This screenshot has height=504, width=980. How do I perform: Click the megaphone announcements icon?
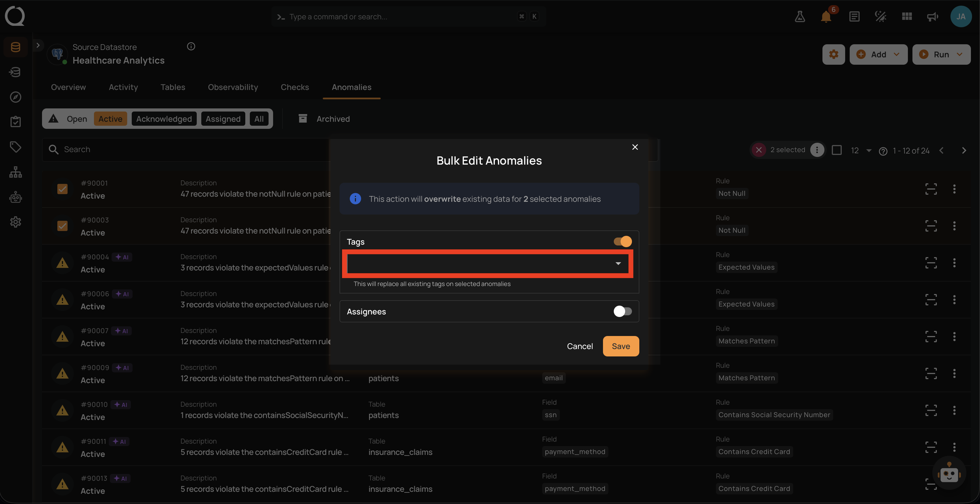coord(932,16)
